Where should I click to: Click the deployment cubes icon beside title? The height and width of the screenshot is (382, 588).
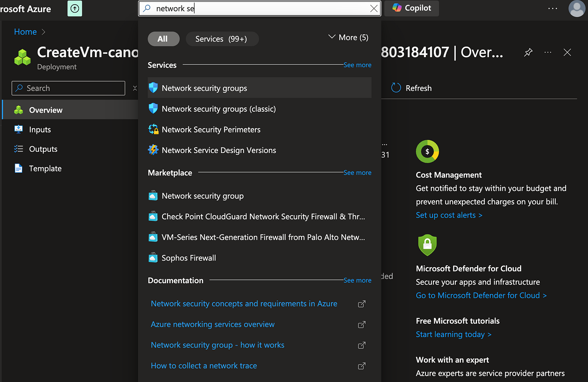point(22,57)
